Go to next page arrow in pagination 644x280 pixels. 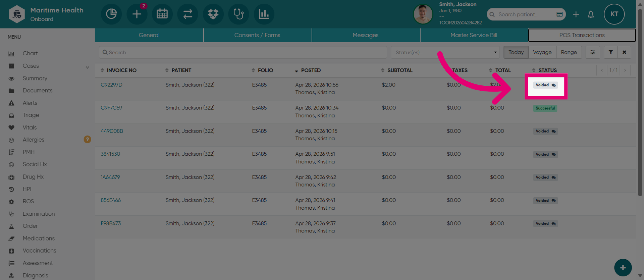[x=625, y=70]
